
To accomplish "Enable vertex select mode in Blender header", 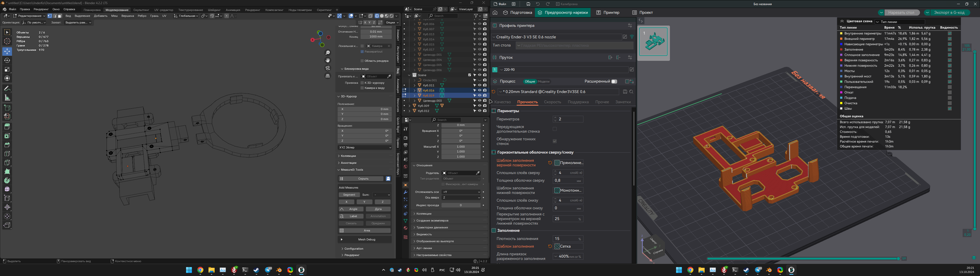I will 50,16.
